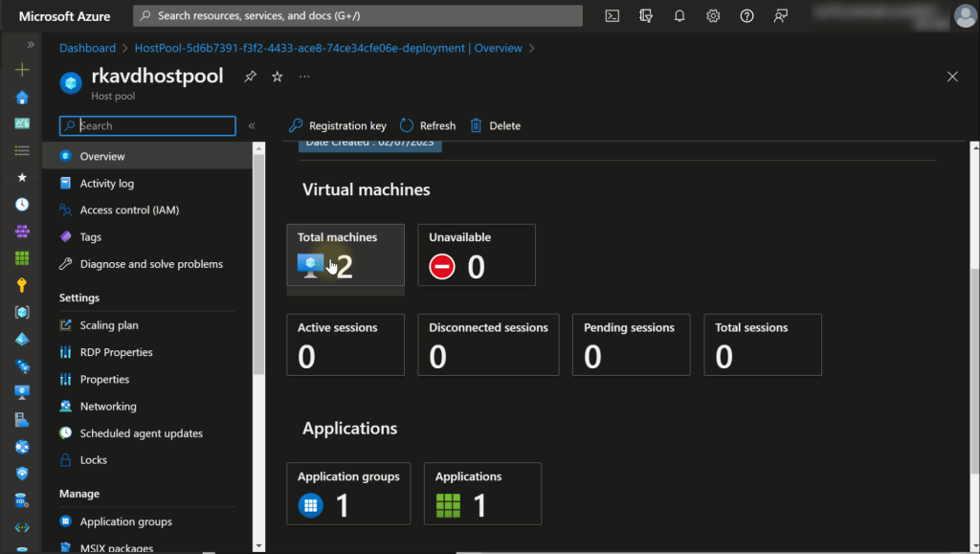Click the feedback icon in header
The width and height of the screenshot is (980, 554).
coord(782,16)
